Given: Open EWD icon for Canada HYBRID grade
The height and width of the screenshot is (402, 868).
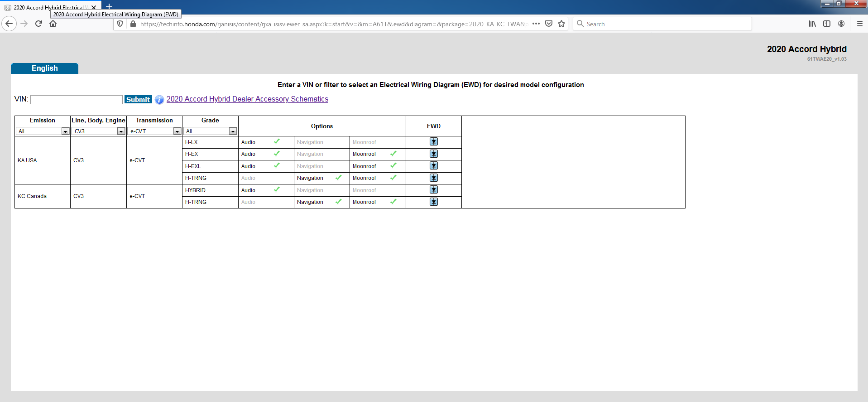Looking at the screenshot, I should 433,190.
